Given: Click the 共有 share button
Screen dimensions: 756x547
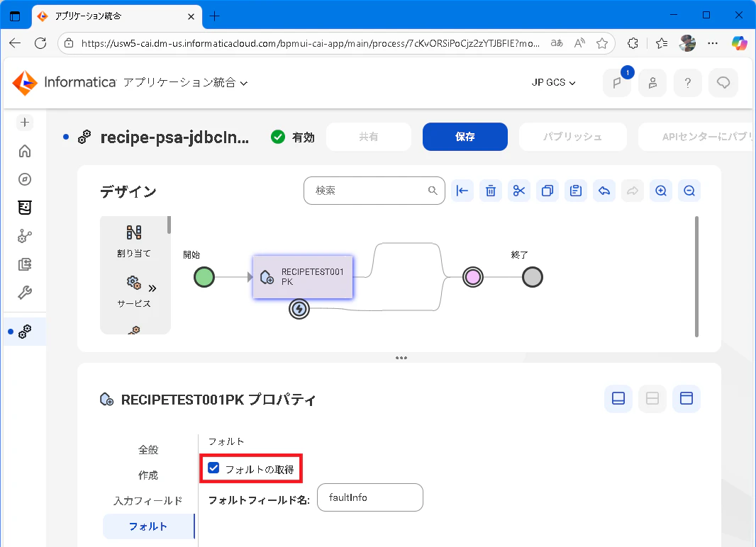Looking at the screenshot, I should (369, 137).
